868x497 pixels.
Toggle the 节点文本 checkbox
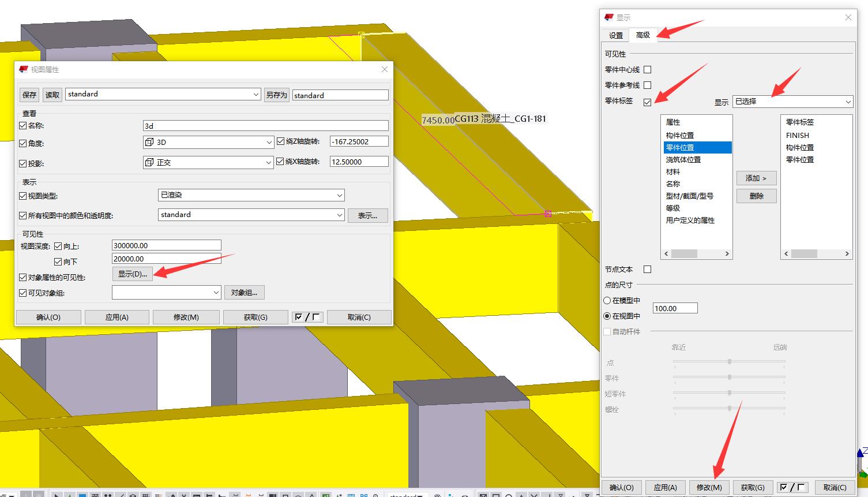[x=647, y=269]
